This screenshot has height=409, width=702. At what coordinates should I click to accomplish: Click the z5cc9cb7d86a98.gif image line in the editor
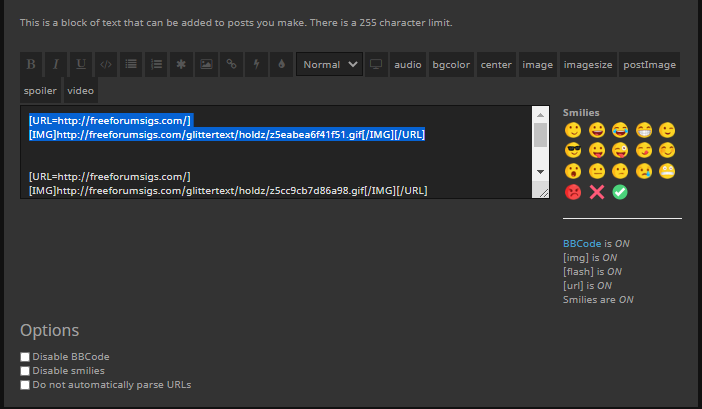228,191
